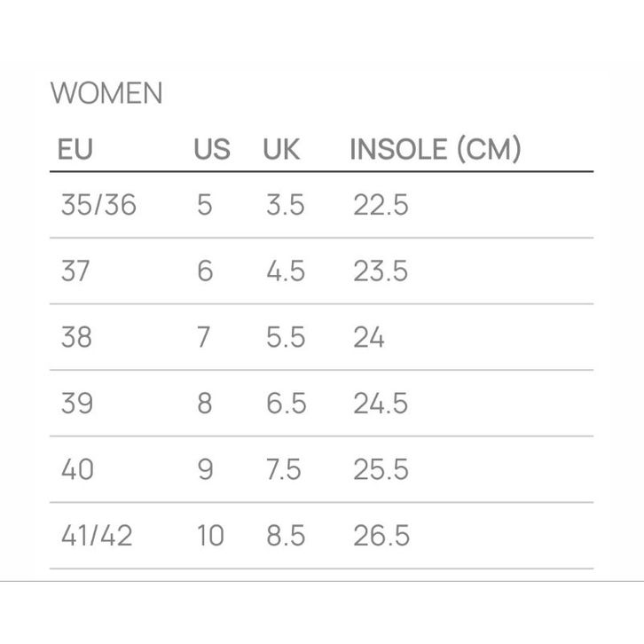Viewport: 644px width, 644px height.
Task: Click insole length 26.5 cell
Action: point(381,536)
